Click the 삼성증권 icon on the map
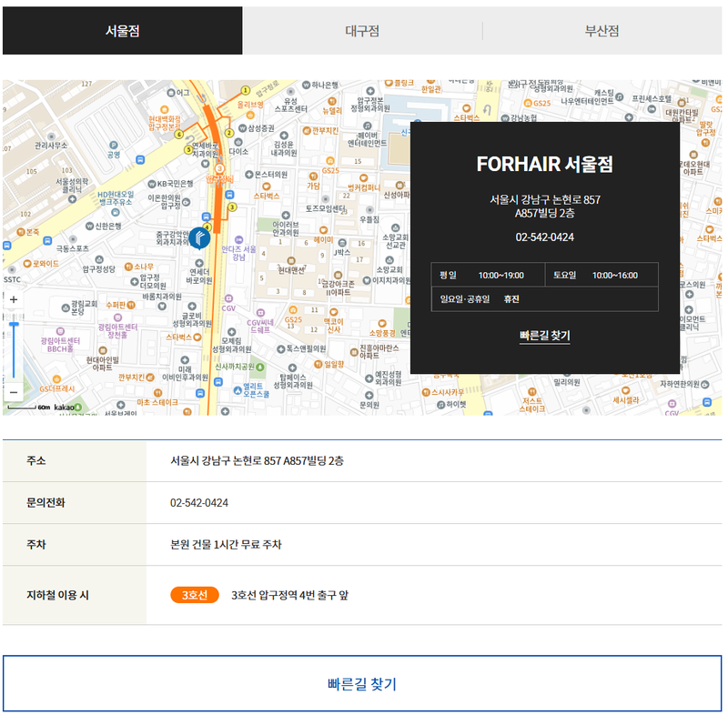Image resolution: width=728 pixels, height=715 pixels. coord(242,128)
